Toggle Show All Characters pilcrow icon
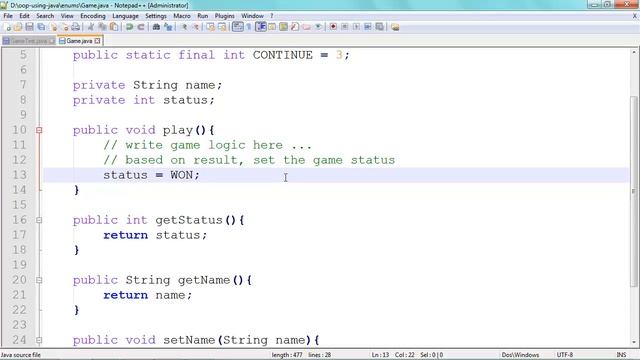Image resolution: width=640 pixels, height=360 pixels. coord(249,27)
